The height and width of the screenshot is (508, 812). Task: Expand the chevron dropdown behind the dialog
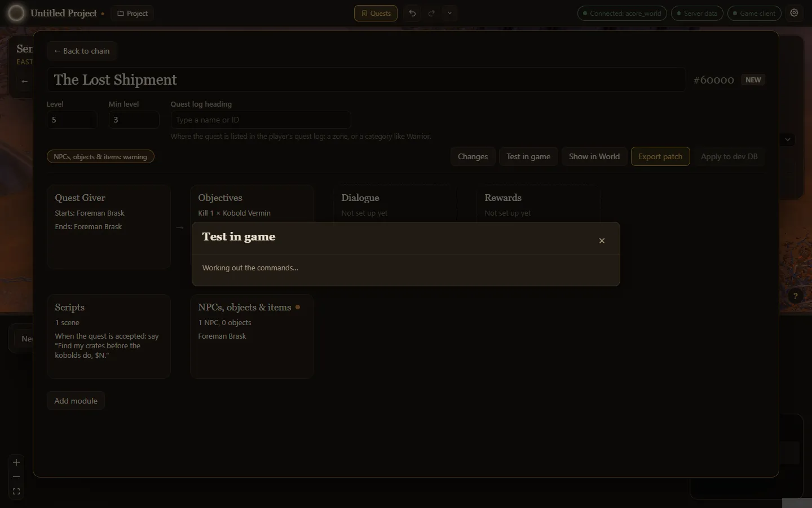(788, 139)
